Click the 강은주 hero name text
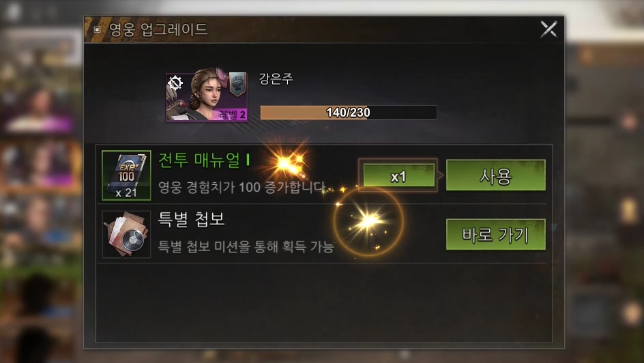This screenshot has height=363, width=644. [x=276, y=78]
